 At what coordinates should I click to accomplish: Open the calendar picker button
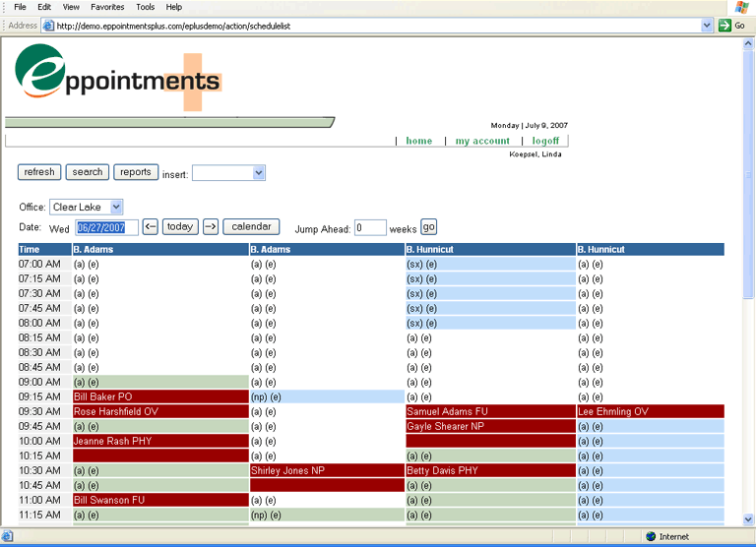(251, 227)
